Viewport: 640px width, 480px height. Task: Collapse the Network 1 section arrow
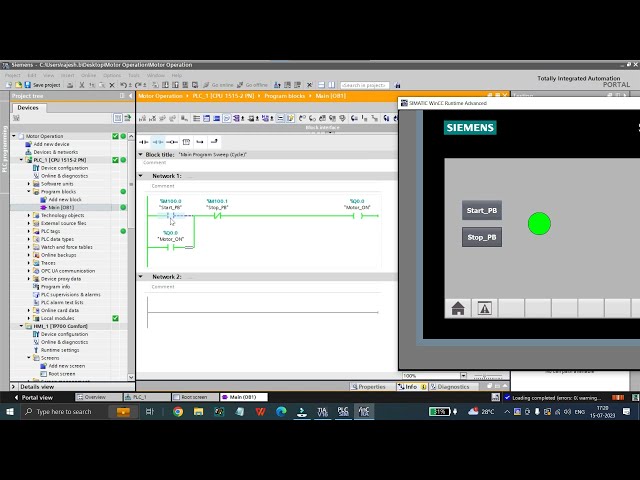pyautogui.click(x=141, y=176)
